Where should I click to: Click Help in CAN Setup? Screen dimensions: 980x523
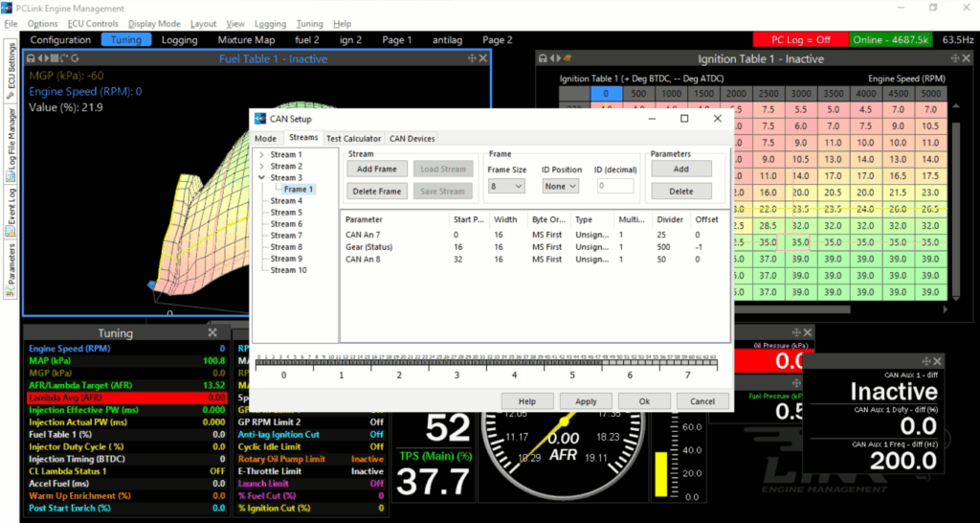(x=527, y=401)
